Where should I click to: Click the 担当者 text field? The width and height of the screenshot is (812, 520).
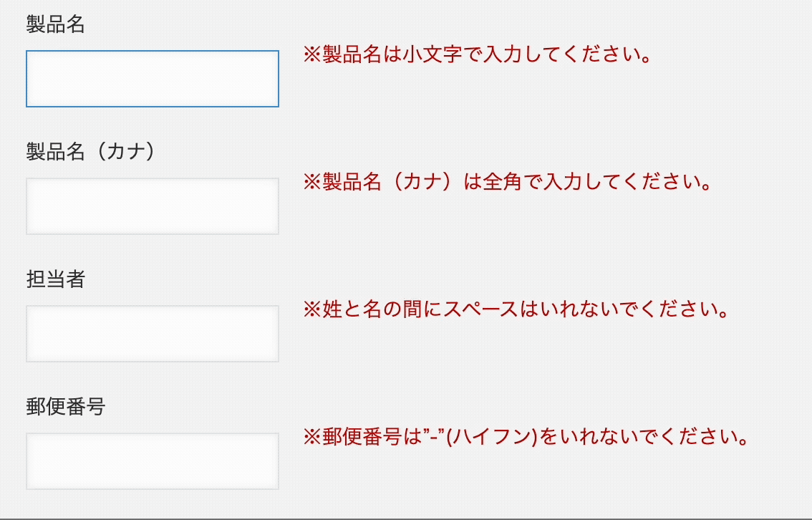click(x=152, y=334)
